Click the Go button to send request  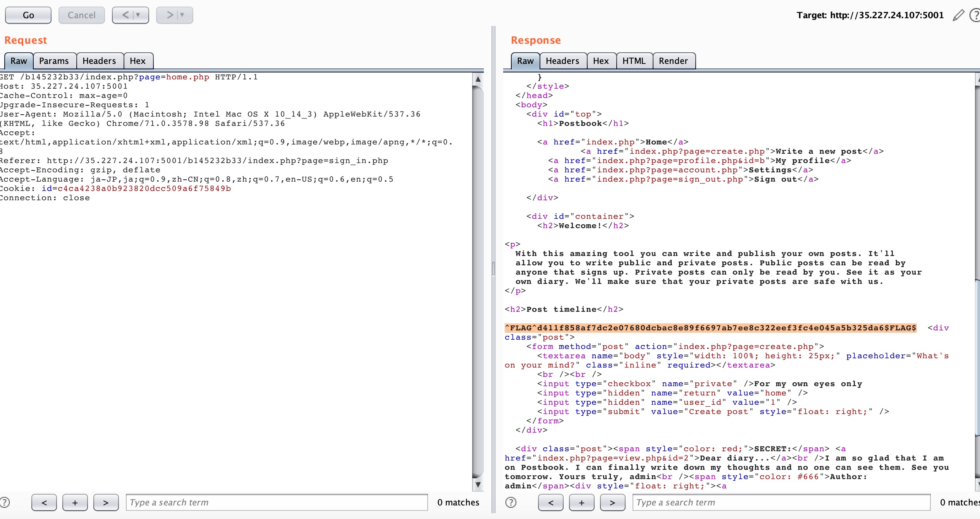click(28, 15)
